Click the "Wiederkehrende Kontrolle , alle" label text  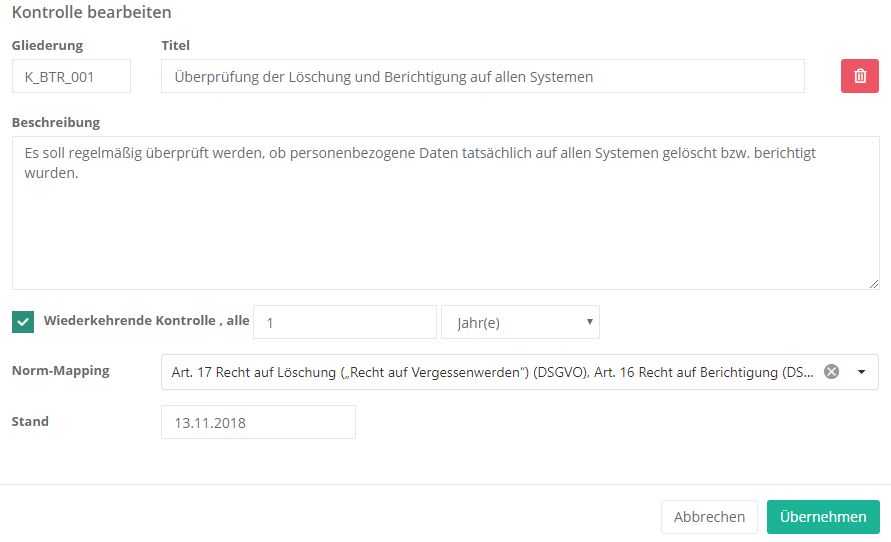tap(146, 321)
